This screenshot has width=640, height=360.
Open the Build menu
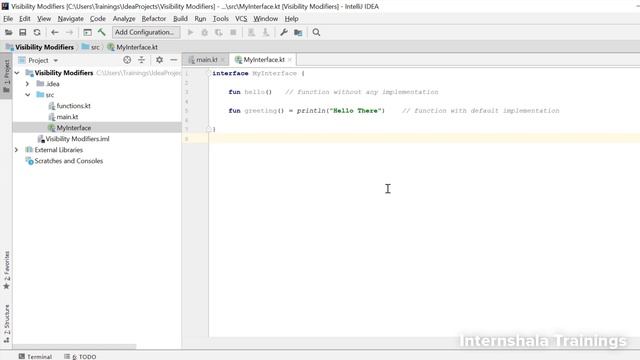click(180, 19)
